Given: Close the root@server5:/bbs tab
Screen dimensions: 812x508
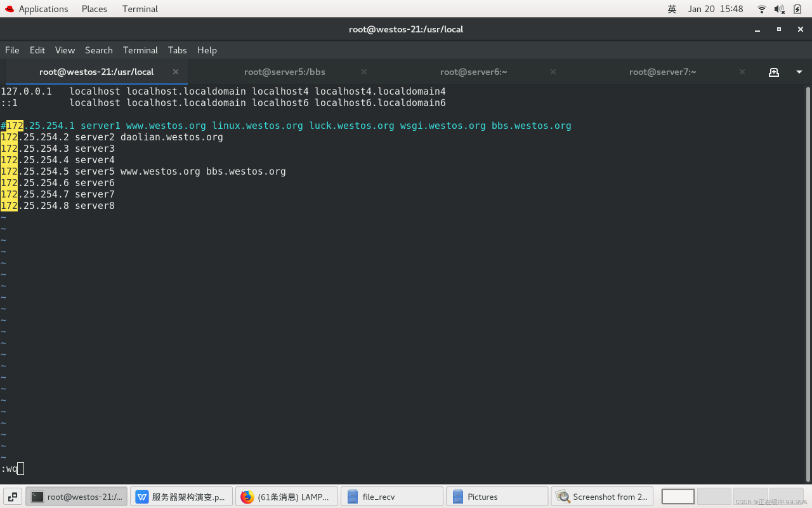Looking at the screenshot, I should [x=364, y=72].
